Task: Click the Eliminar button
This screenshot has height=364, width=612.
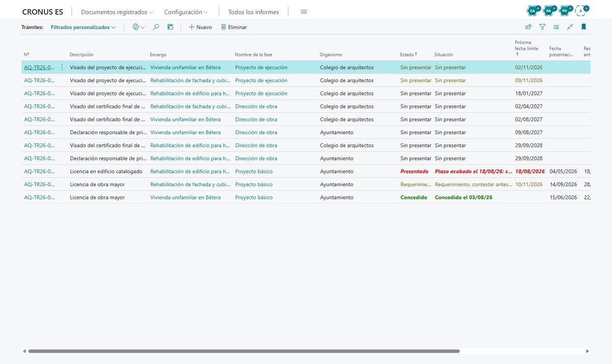Action: pos(234,27)
